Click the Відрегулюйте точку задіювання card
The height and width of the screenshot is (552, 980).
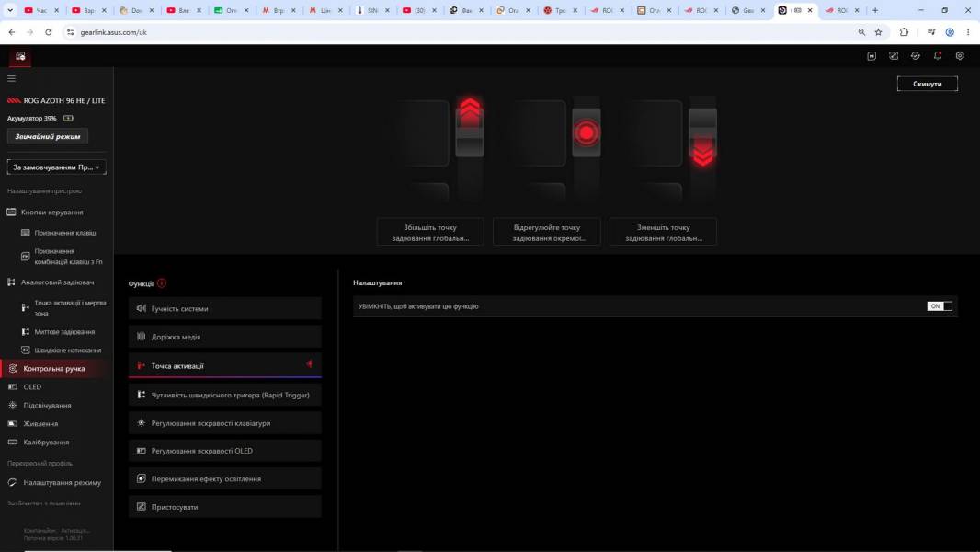[x=547, y=232]
